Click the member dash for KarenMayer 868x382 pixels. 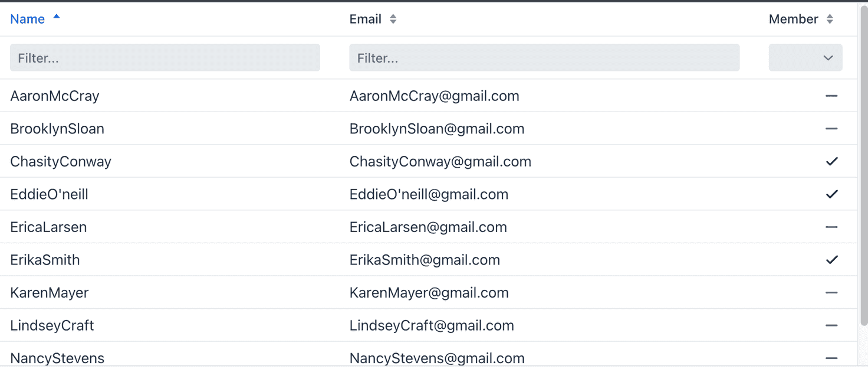pyautogui.click(x=832, y=292)
